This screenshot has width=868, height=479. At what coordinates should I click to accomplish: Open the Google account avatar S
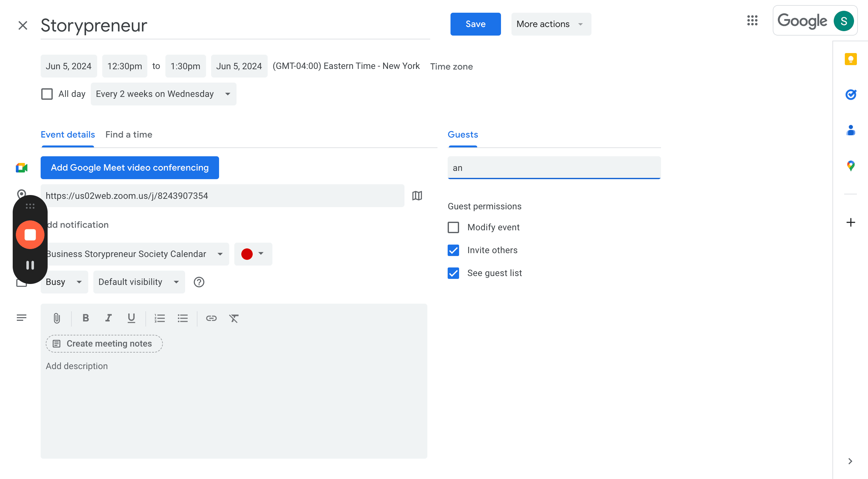point(844,21)
